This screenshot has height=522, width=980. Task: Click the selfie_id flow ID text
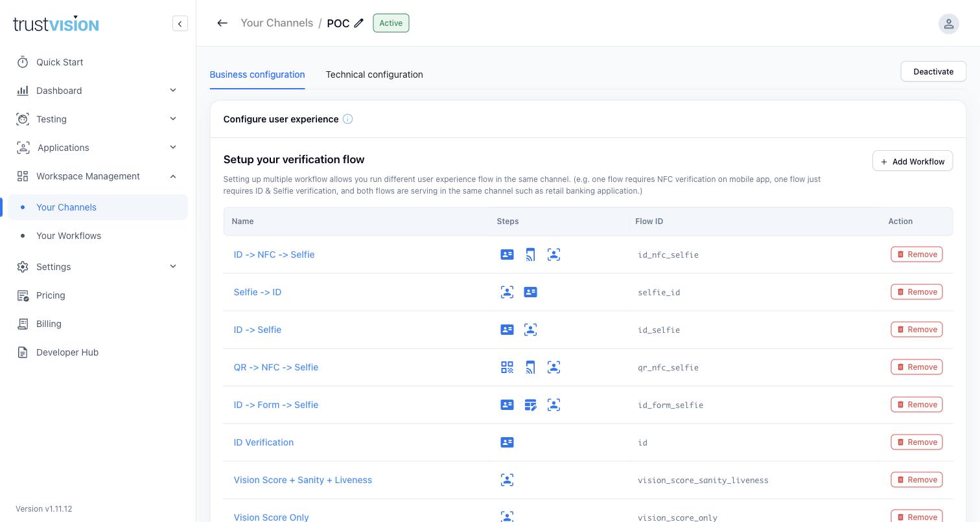pyautogui.click(x=659, y=293)
